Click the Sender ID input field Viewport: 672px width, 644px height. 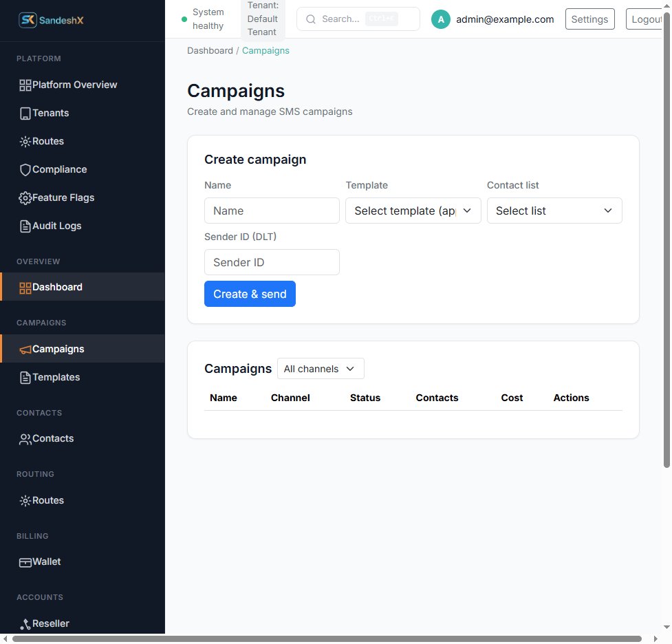[x=272, y=262]
